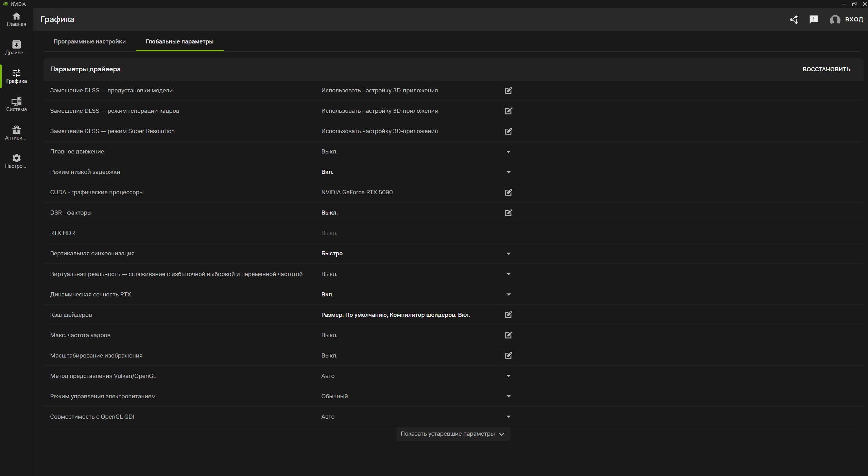This screenshot has width=868, height=476.
Task: Edit Макс. частота кадров setting
Action: click(x=508, y=335)
